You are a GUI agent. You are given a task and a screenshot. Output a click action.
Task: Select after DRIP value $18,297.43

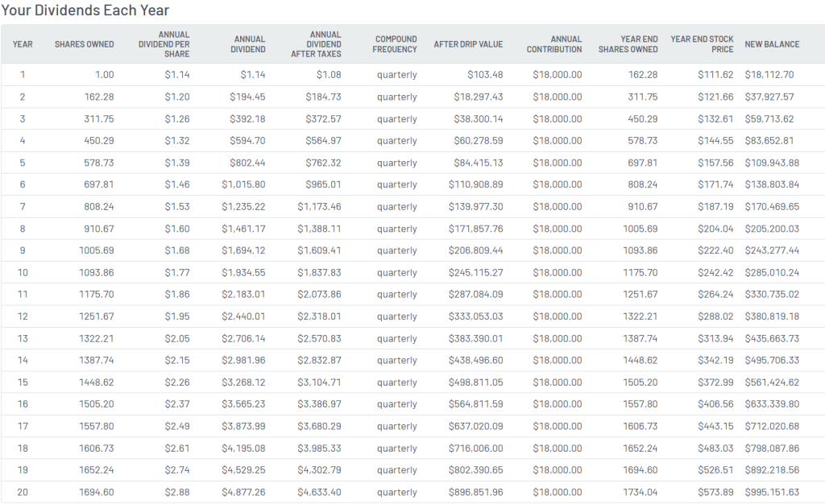(479, 97)
